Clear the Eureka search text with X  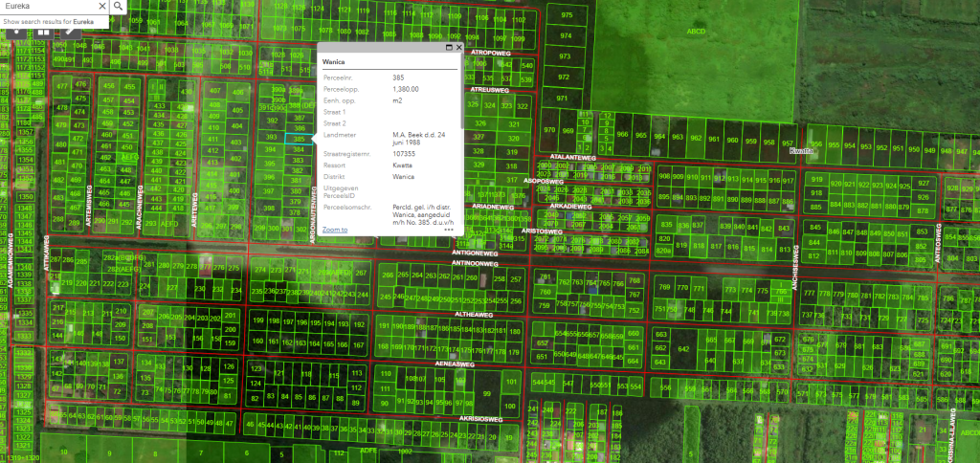coord(100,7)
